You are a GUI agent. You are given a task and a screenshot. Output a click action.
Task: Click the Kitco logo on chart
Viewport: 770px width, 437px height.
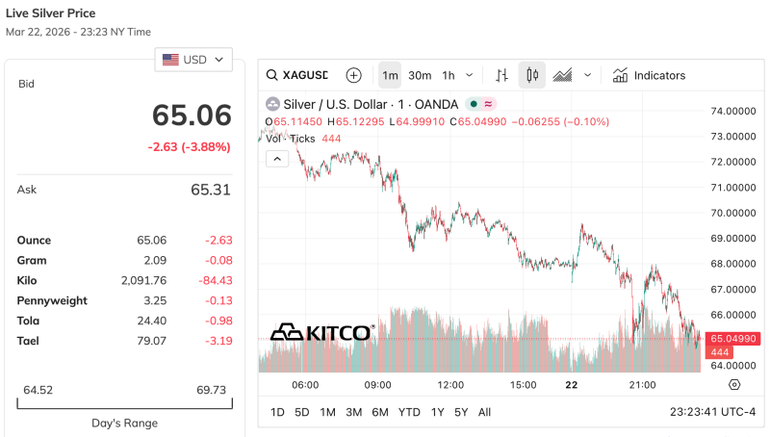[x=322, y=332]
